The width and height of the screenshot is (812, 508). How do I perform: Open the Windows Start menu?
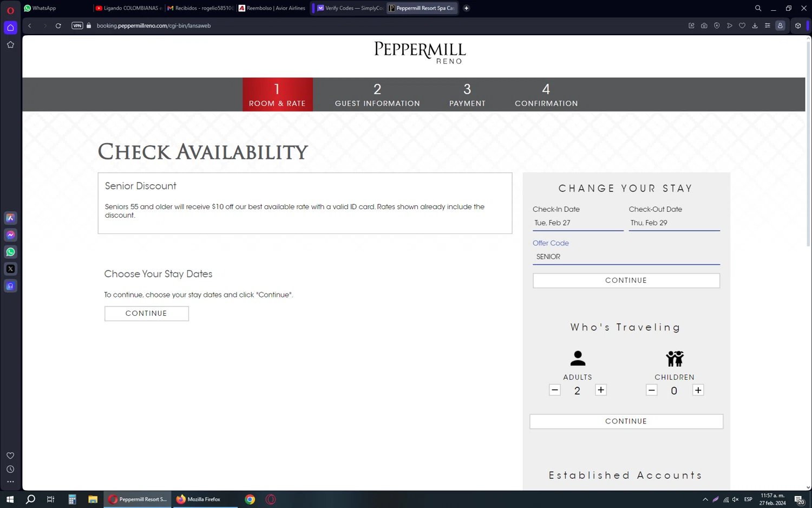pos(10,499)
